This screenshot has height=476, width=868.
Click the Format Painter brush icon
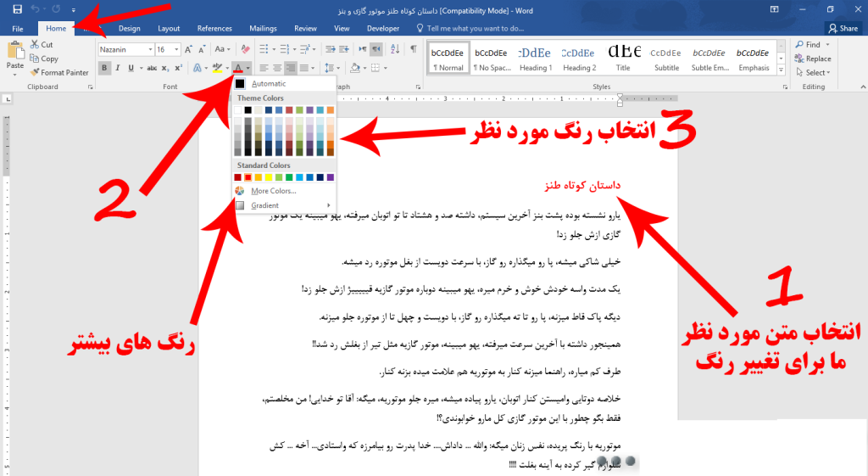click(35, 73)
